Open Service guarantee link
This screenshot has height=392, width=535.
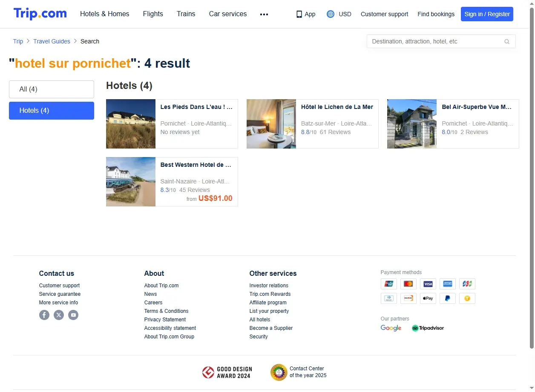(x=60, y=294)
